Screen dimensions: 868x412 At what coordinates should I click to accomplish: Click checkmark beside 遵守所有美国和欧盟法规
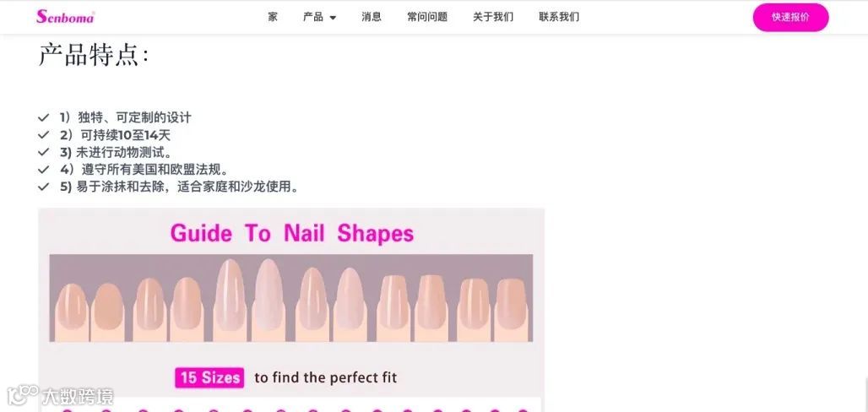point(44,170)
